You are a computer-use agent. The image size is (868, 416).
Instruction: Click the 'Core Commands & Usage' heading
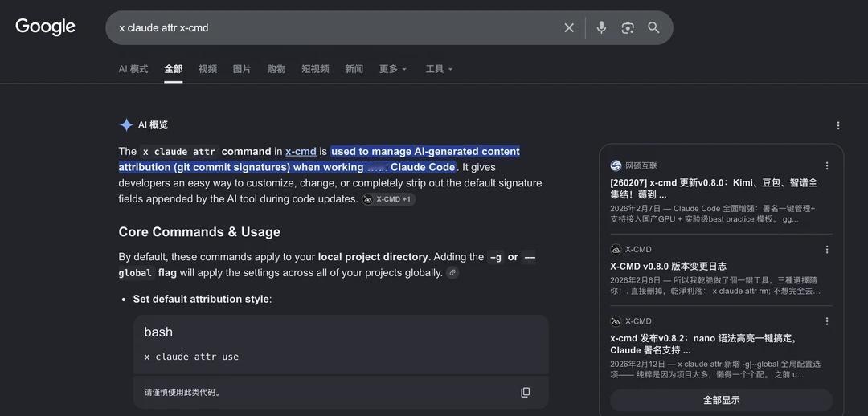199,232
